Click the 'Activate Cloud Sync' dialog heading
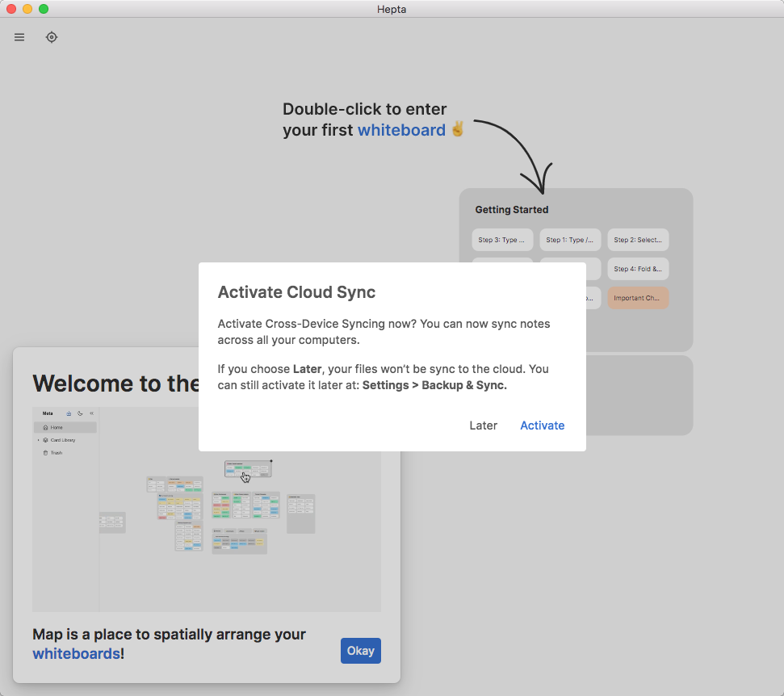 click(296, 292)
